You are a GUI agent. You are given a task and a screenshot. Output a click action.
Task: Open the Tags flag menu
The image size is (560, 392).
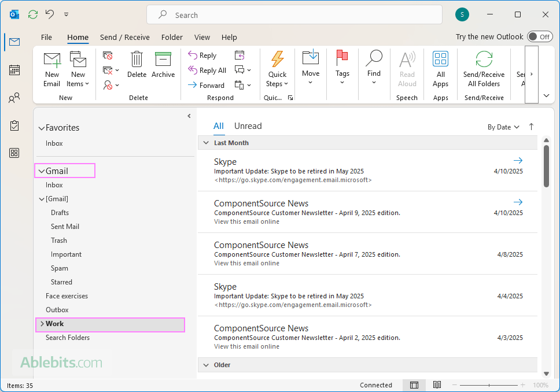(342, 68)
